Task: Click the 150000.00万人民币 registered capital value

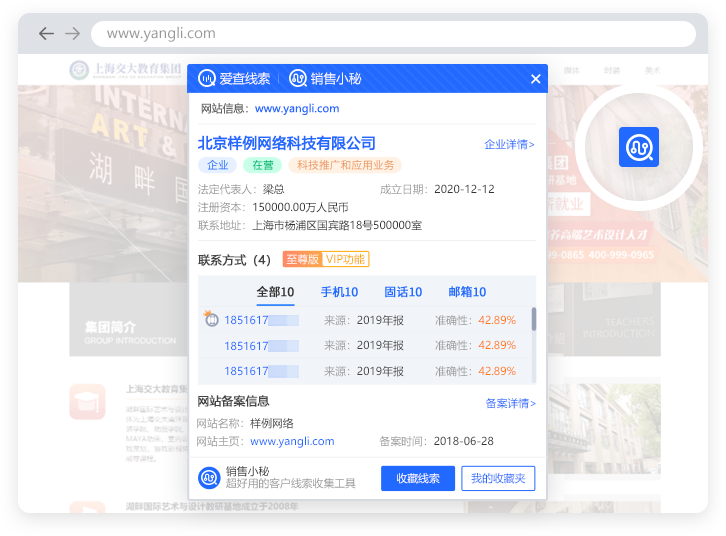Action: [300, 207]
